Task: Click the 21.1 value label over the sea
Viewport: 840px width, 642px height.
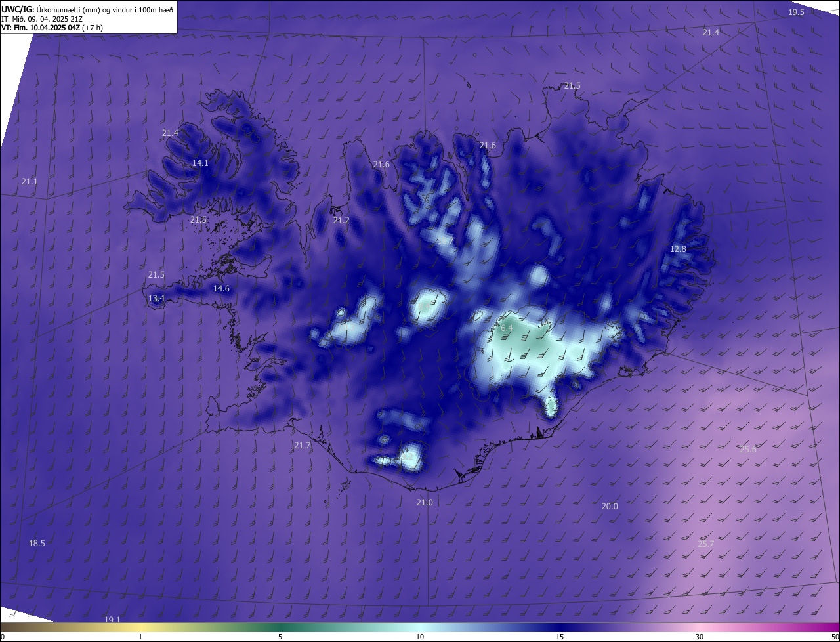Action: point(30,182)
